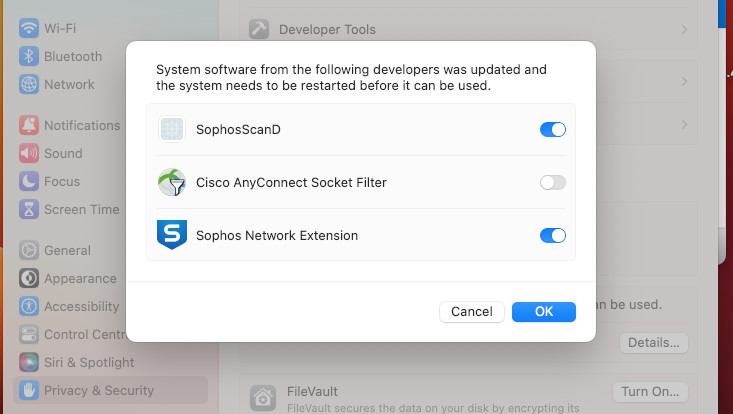Click the Cisco AnyConnect Socket Filter label

click(291, 182)
